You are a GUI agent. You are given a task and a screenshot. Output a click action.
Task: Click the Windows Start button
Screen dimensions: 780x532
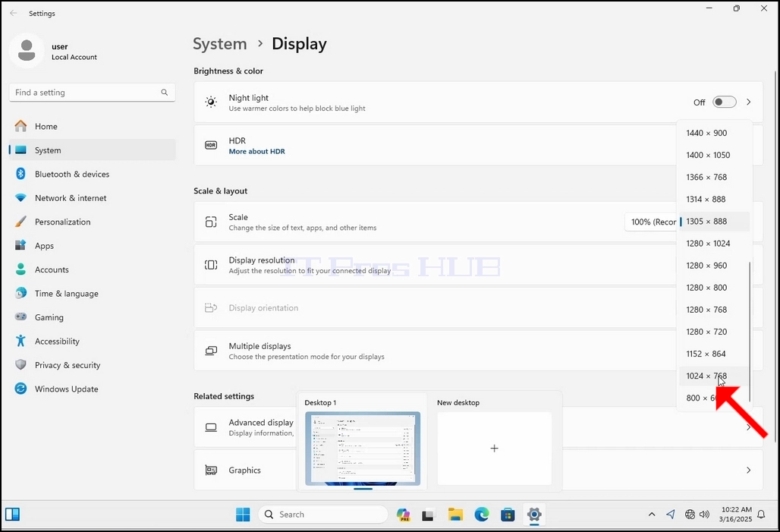[243, 515]
